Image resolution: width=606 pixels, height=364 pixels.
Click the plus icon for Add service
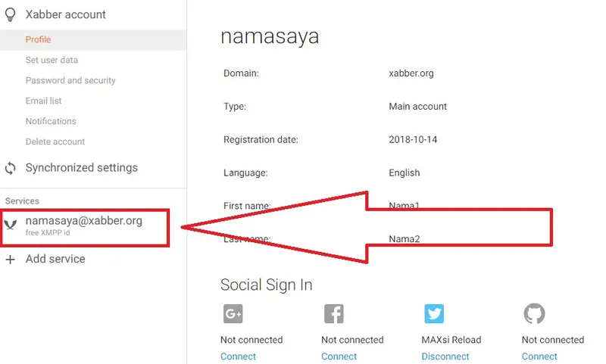click(11, 260)
